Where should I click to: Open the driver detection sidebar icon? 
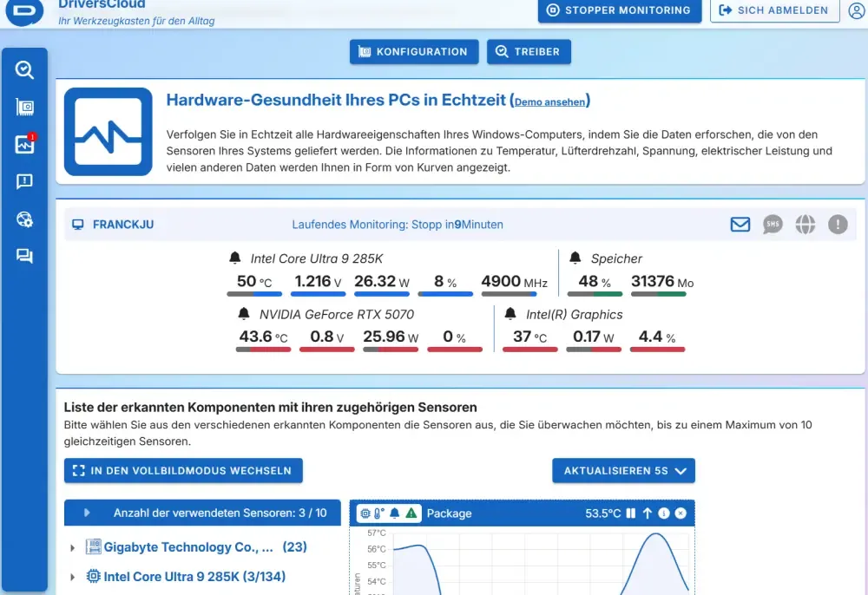pos(24,70)
